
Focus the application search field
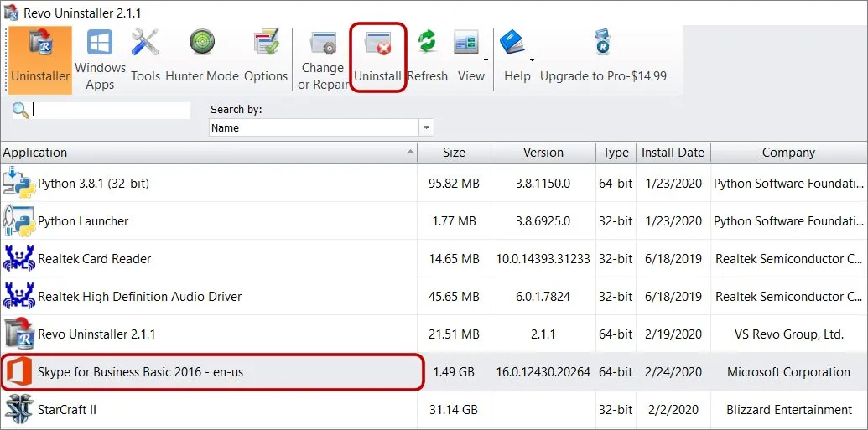111,110
